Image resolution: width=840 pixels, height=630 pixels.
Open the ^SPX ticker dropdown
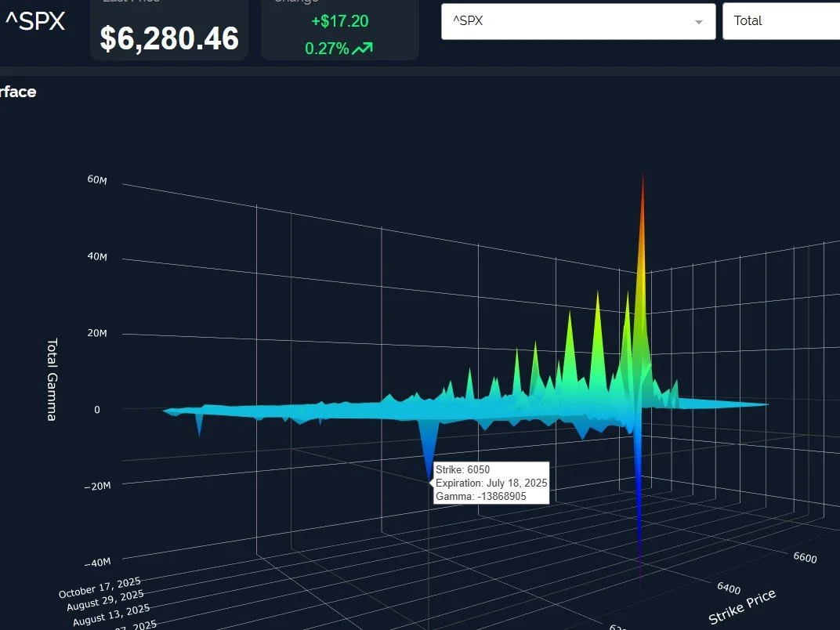(578, 21)
